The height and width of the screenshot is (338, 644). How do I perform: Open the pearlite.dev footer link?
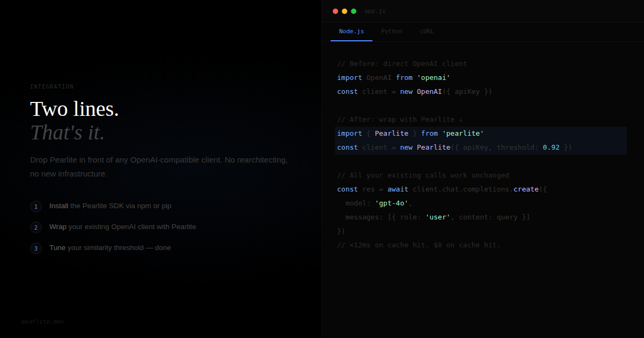pos(43,322)
